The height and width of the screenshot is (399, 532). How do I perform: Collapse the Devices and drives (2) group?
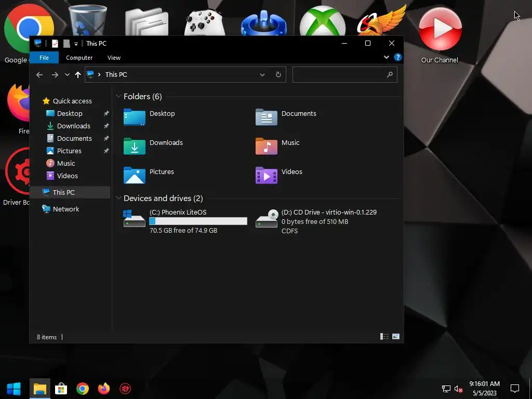(118, 198)
